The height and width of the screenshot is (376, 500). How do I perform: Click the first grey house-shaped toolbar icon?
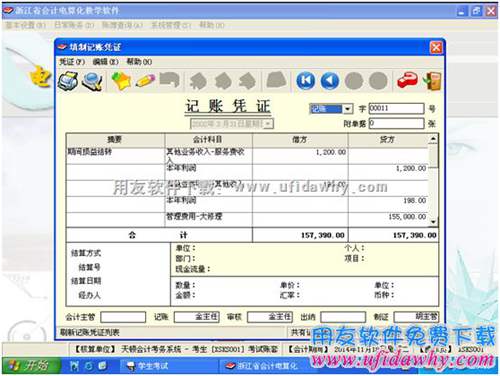click(x=198, y=81)
